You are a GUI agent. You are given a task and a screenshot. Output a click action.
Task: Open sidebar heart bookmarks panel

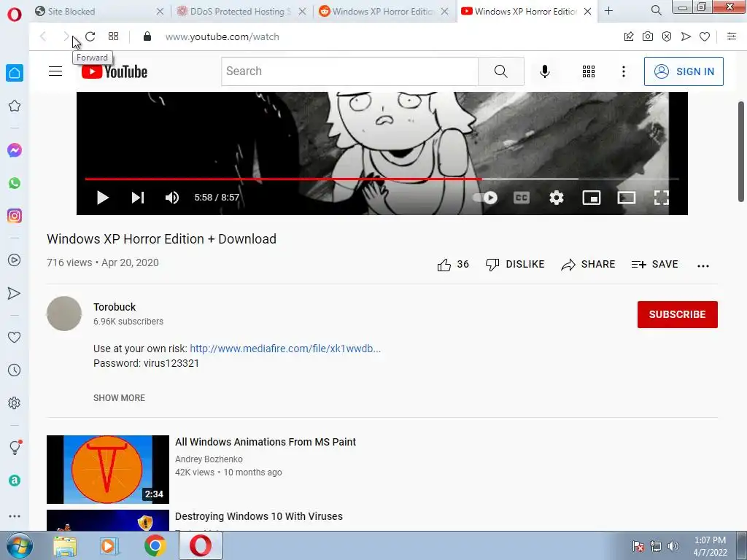[15, 337]
